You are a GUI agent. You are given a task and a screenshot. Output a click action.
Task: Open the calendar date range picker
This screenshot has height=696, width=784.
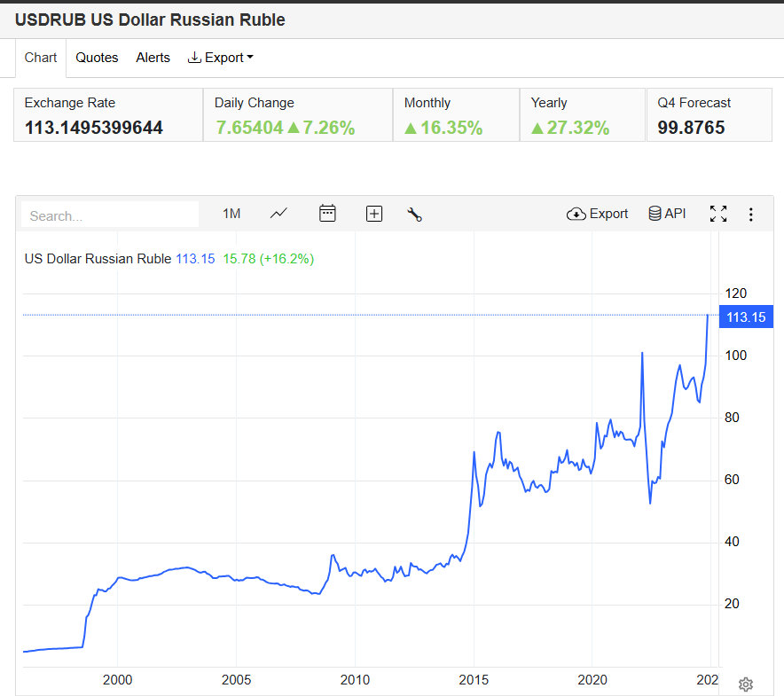327,214
